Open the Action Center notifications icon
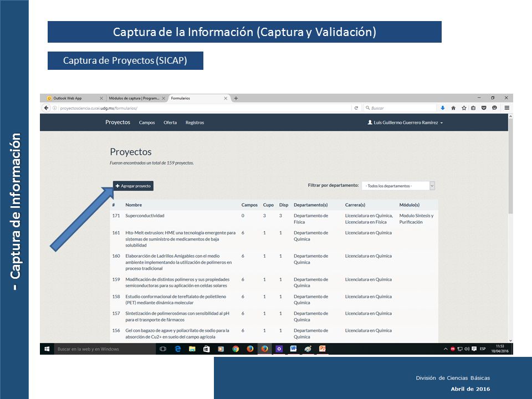Viewport: 532px width, 399px height. click(x=474, y=349)
